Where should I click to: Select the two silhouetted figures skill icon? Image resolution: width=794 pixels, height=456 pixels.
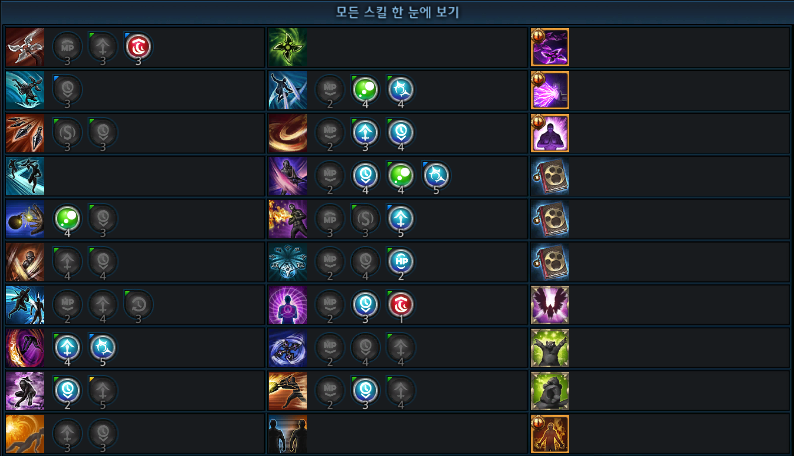click(x=288, y=434)
